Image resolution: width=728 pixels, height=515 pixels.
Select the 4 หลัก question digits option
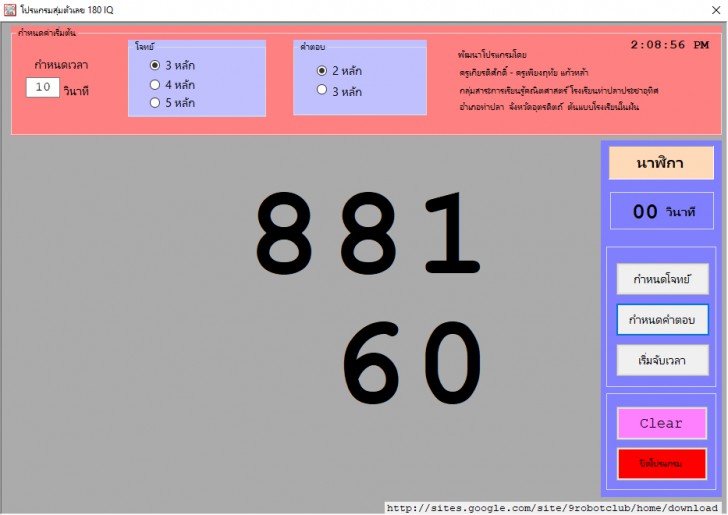172,85
